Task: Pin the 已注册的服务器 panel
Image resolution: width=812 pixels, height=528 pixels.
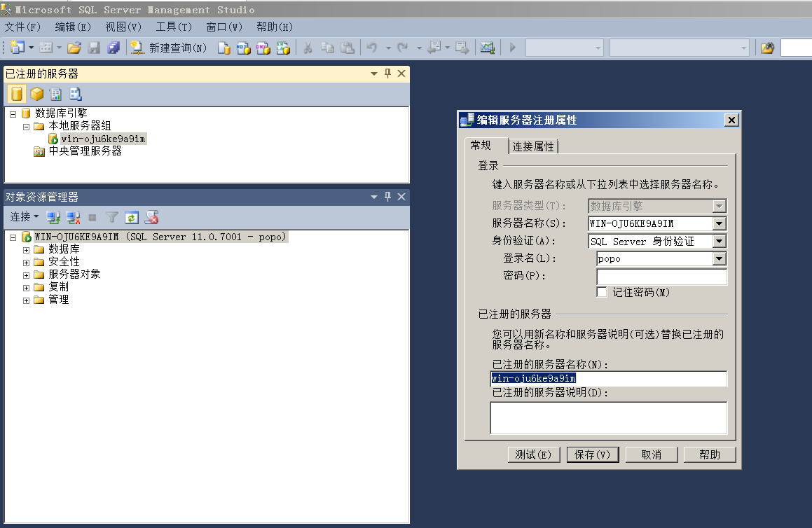Action: pos(387,74)
